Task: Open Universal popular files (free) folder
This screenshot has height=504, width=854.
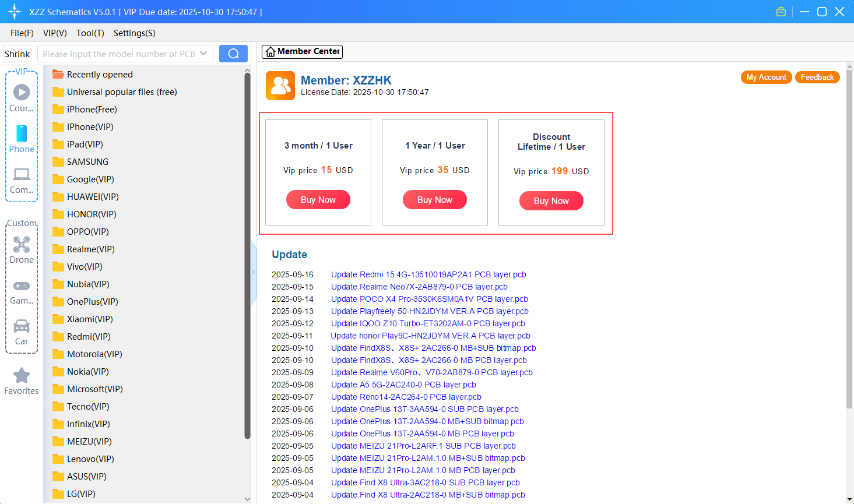Action: click(x=115, y=92)
